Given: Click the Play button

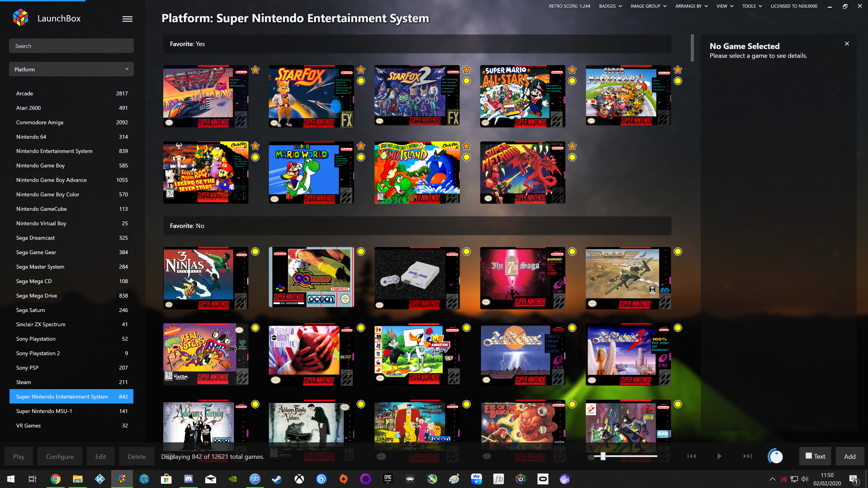Looking at the screenshot, I should tap(19, 456).
